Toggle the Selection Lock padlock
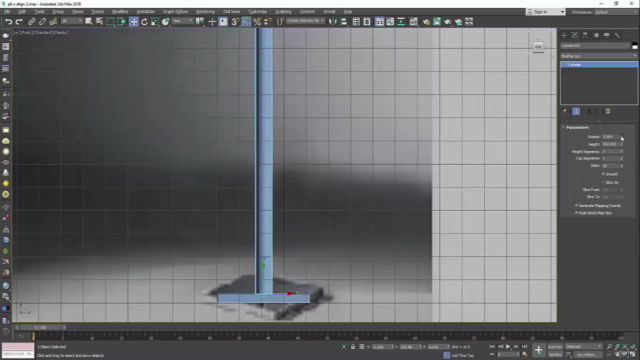Image resolution: width=640 pixels, height=360 pixels. pyautogui.click(x=353, y=347)
